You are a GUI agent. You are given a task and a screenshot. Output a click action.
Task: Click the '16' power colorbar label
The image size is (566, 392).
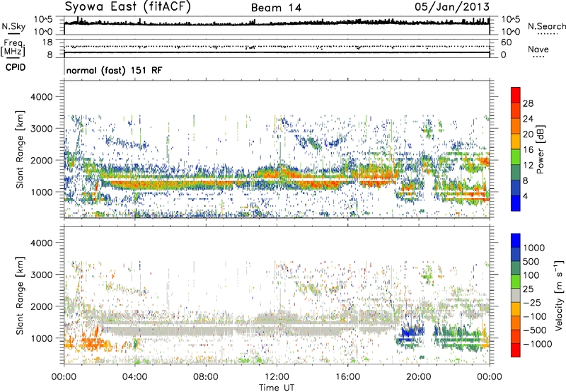tap(528, 150)
